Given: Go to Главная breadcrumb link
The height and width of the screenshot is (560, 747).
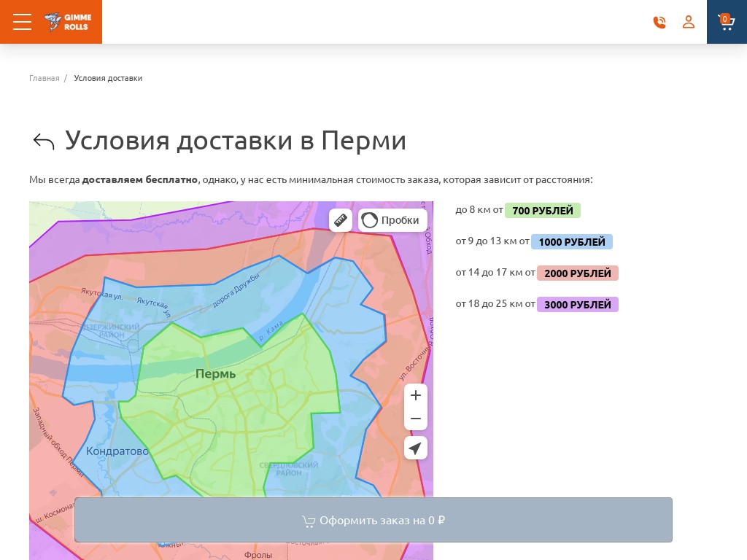Looking at the screenshot, I should point(44,78).
